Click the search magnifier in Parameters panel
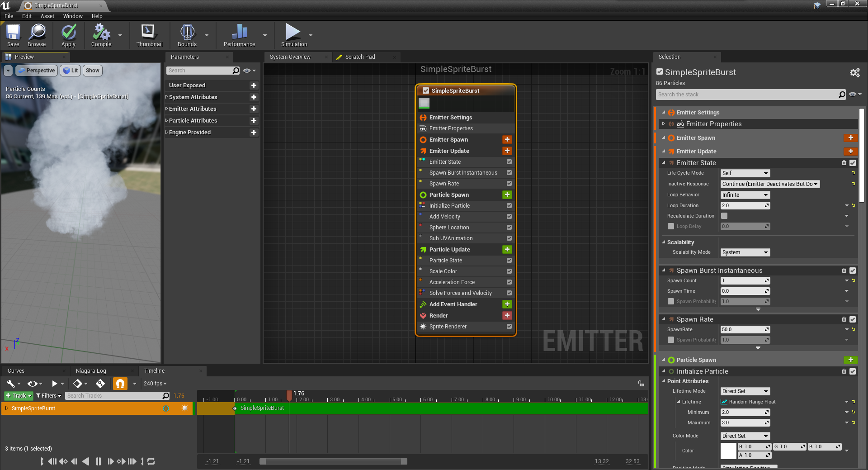 (236, 71)
